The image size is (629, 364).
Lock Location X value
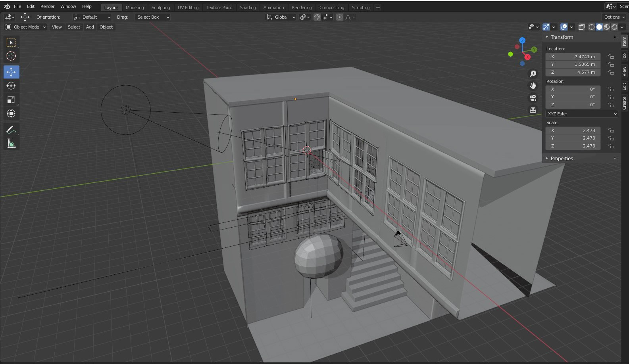[612, 57]
